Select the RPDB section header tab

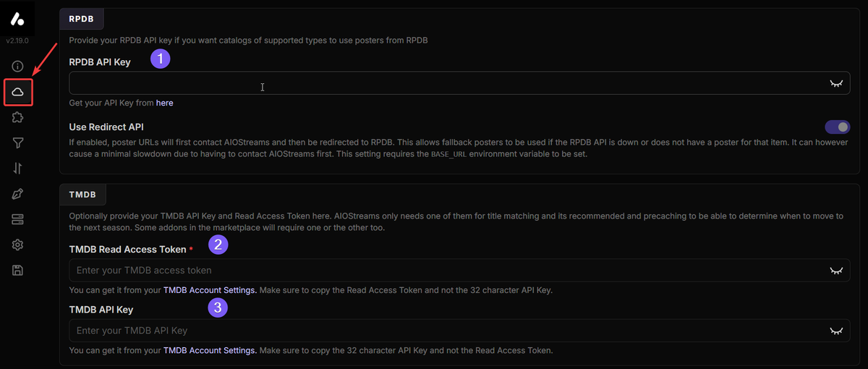point(81,19)
